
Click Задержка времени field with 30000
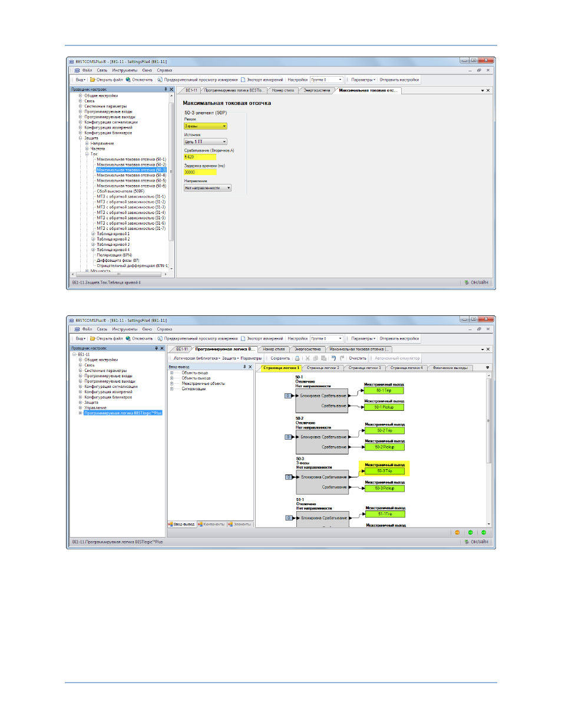(200, 172)
